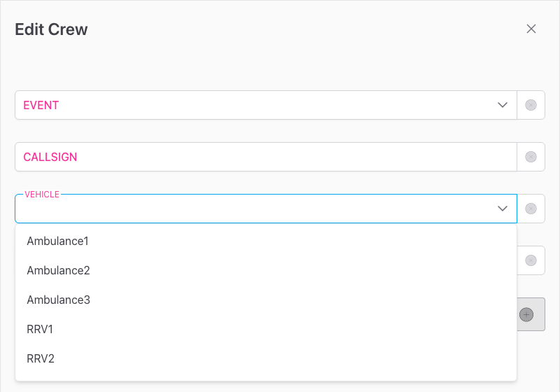Image resolution: width=560 pixels, height=392 pixels.
Task: Click the pink EVENT placeholder text
Action: [41, 105]
